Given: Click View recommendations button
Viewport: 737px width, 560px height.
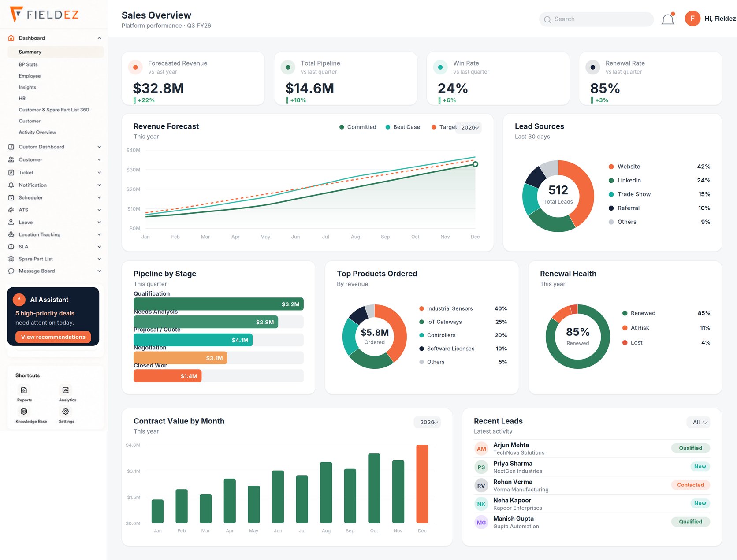Looking at the screenshot, I should point(53,337).
